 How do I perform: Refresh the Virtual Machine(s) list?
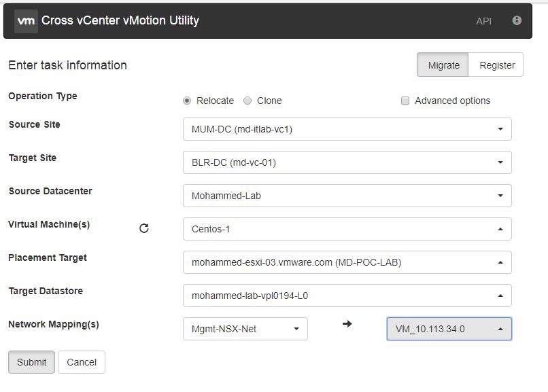[144, 228]
